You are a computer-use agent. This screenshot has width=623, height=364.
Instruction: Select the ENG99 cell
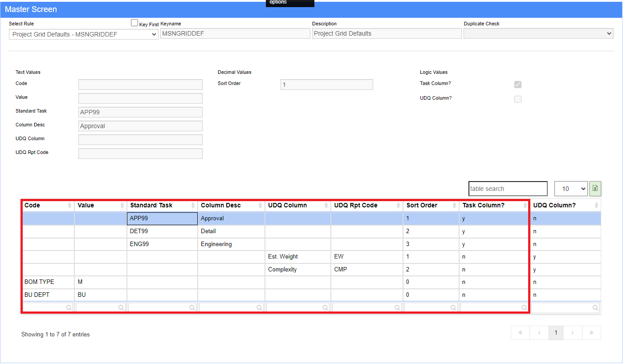(162, 244)
